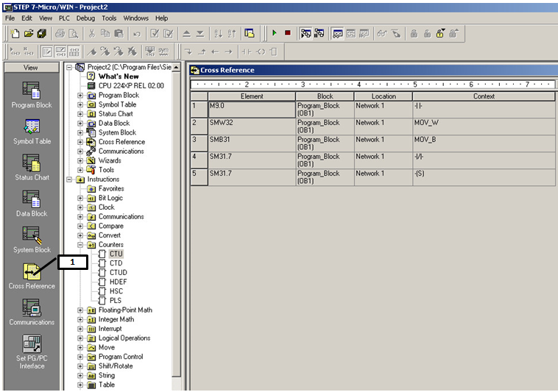
Task: Select What's New in project tree
Action: [119, 76]
